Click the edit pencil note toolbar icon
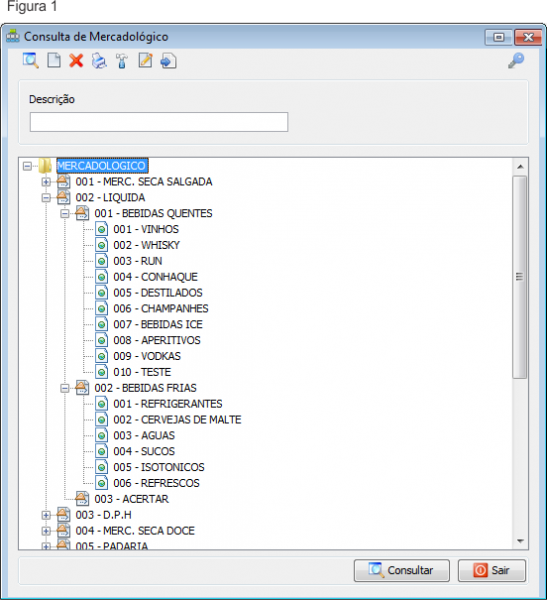Image resolution: width=547 pixels, height=600 pixels. 145,61
